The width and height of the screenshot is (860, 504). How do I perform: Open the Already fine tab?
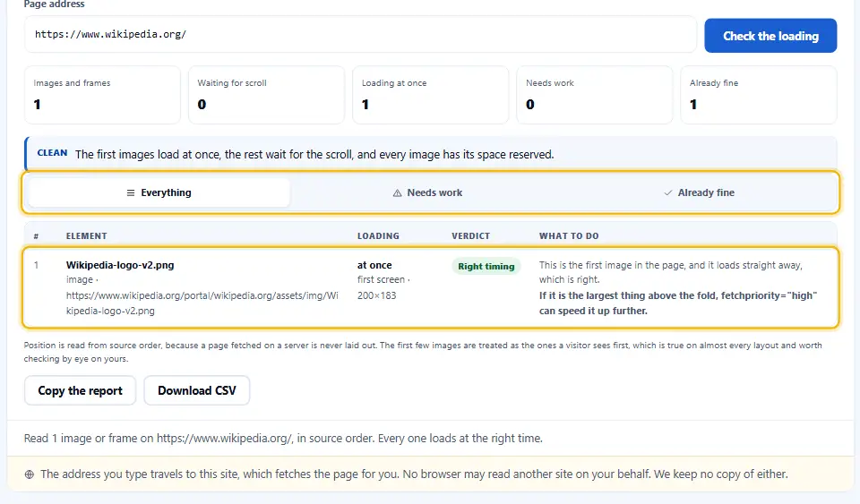(699, 192)
